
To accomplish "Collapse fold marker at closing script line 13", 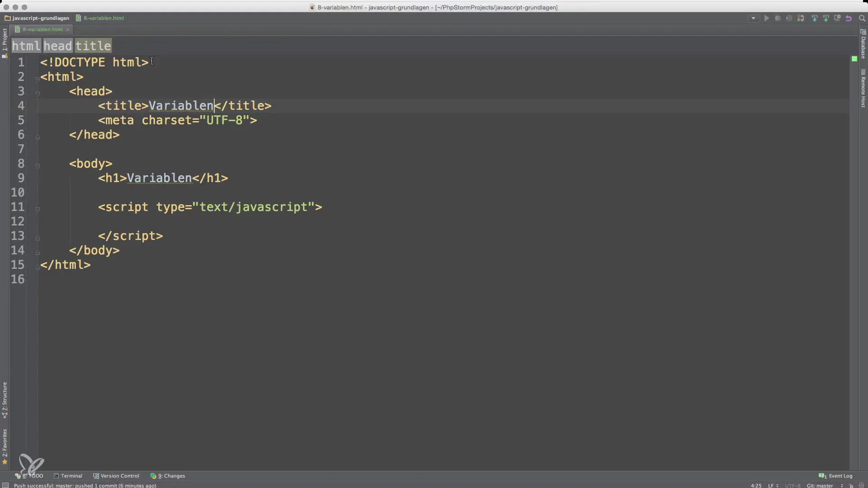I will point(38,238).
